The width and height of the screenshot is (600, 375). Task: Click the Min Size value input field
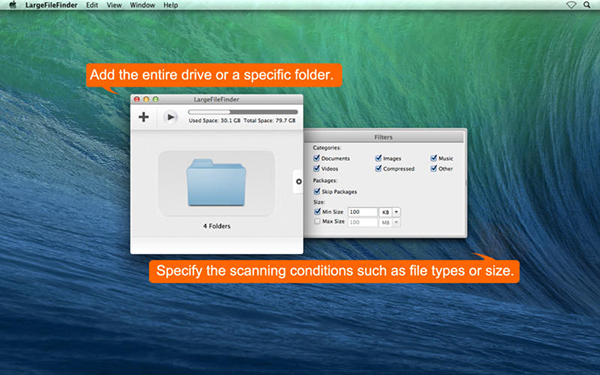pos(362,212)
